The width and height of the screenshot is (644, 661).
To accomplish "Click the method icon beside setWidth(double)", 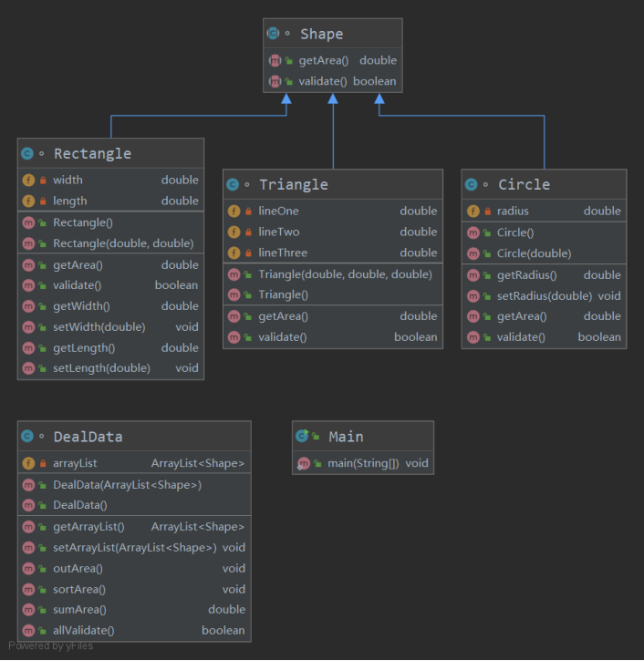I will (28, 327).
